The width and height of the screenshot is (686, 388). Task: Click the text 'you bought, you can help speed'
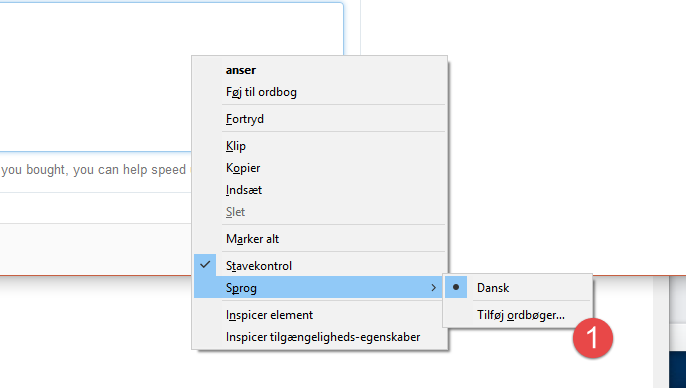tap(94, 170)
